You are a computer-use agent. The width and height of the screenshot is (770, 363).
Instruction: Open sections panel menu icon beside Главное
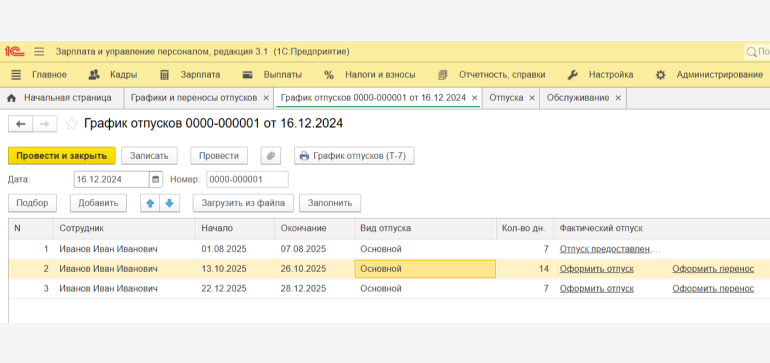click(16, 75)
